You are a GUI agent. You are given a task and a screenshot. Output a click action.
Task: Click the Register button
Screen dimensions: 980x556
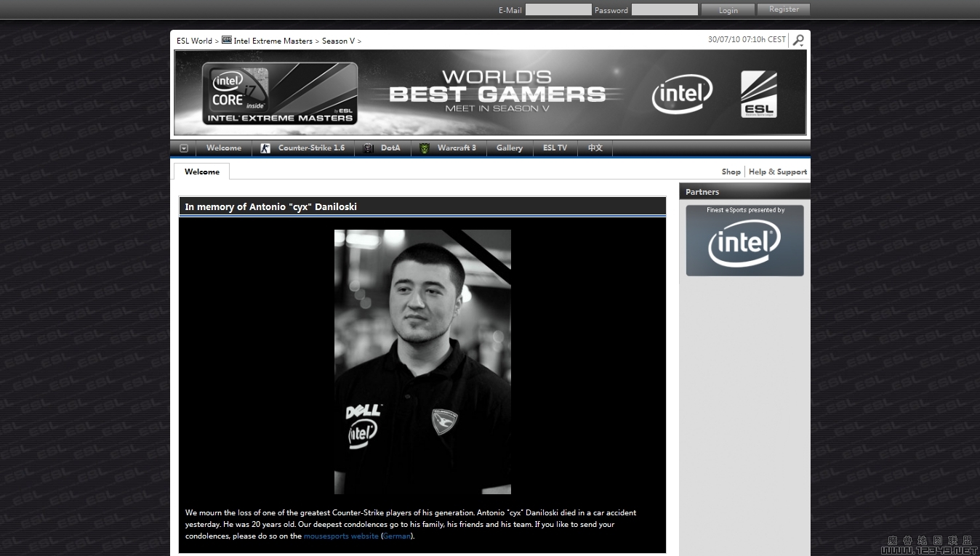coord(784,9)
